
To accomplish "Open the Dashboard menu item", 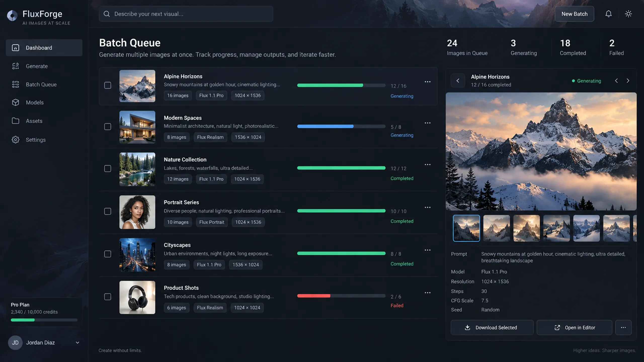I will point(44,48).
